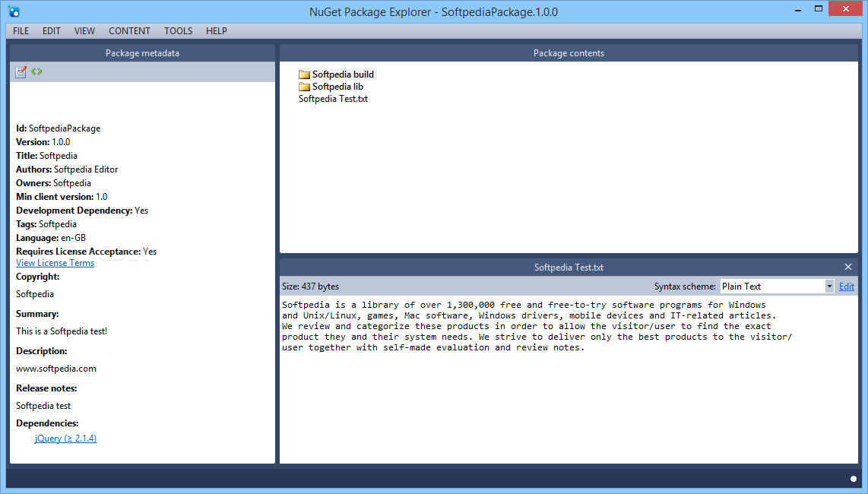Viewport: 868px width, 494px height.
Task: Open the EDIT menu
Action: pos(52,31)
